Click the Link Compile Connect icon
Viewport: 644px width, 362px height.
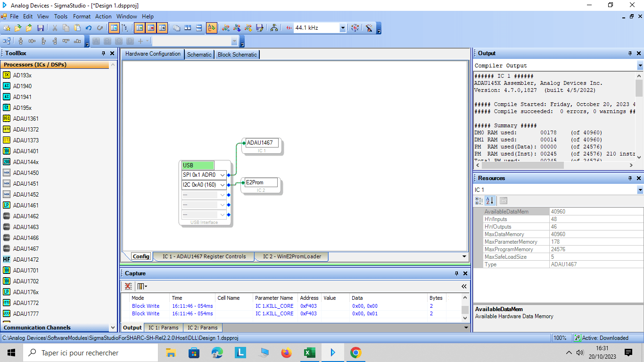[x=237, y=28]
